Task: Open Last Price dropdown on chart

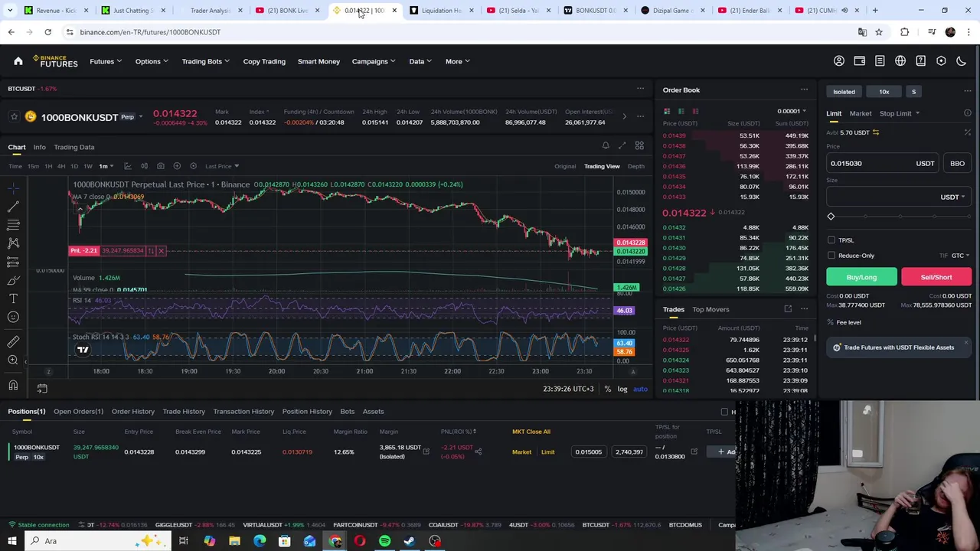Action: coord(222,166)
